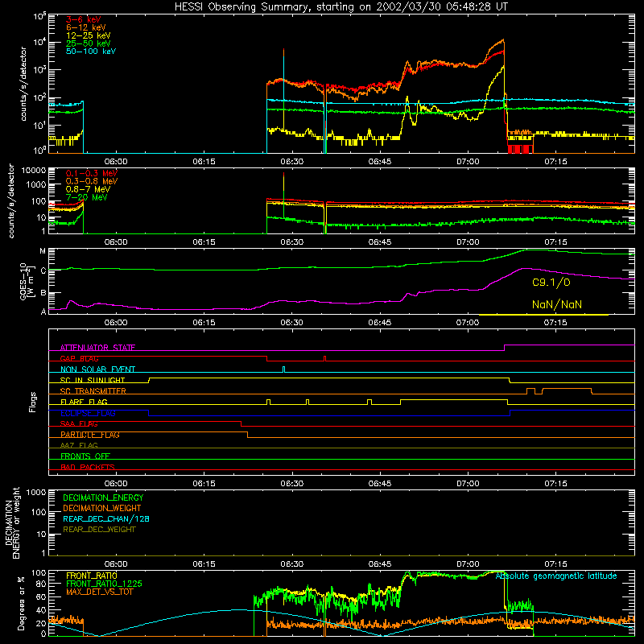
Task: Click the C9.1/D flare class annotation
Action: (x=551, y=283)
